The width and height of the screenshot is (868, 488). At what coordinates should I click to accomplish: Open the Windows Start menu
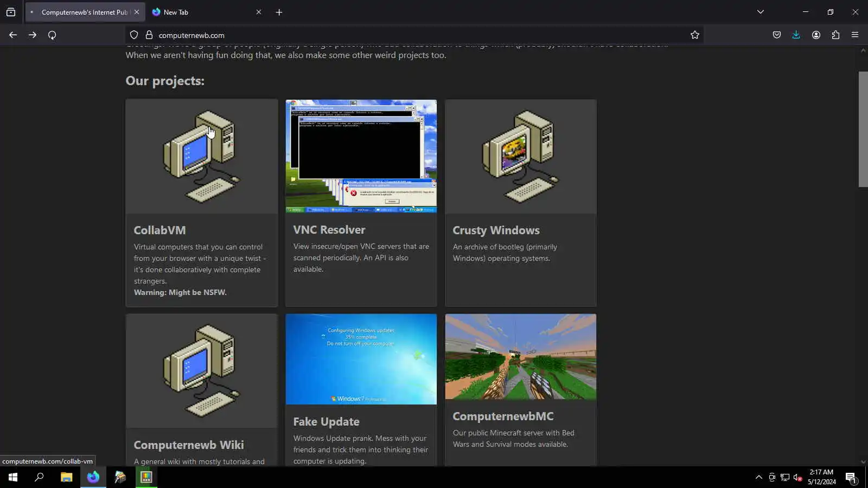[x=13, y=477]
